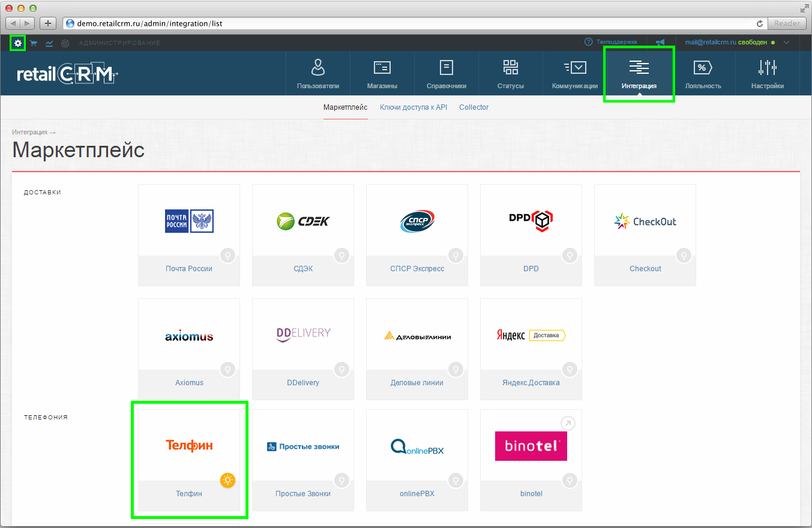This screenshot has height=528, width=812.
Task: Open the DPD logo tile
Action: tap(531, 221)
